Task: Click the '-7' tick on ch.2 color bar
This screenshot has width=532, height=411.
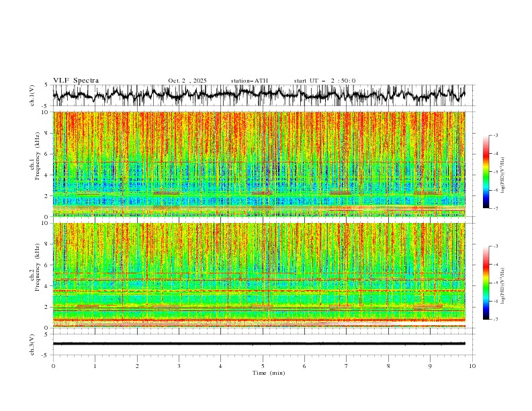Action: 495,320
